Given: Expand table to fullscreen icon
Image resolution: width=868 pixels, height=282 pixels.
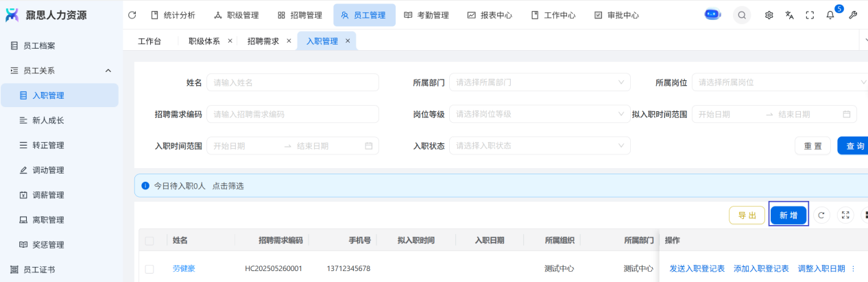Looking at the screenshot, I should pos(845,215).
